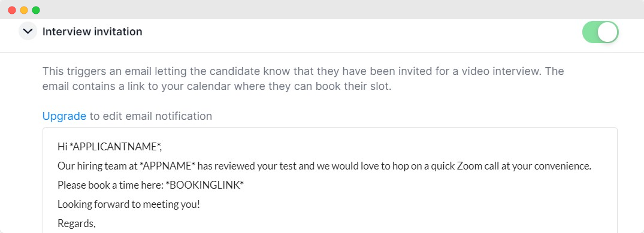Viewport: 644px width, 233px height.
Task: Click 'to edit email notification' text
Action: coord(151,116)
